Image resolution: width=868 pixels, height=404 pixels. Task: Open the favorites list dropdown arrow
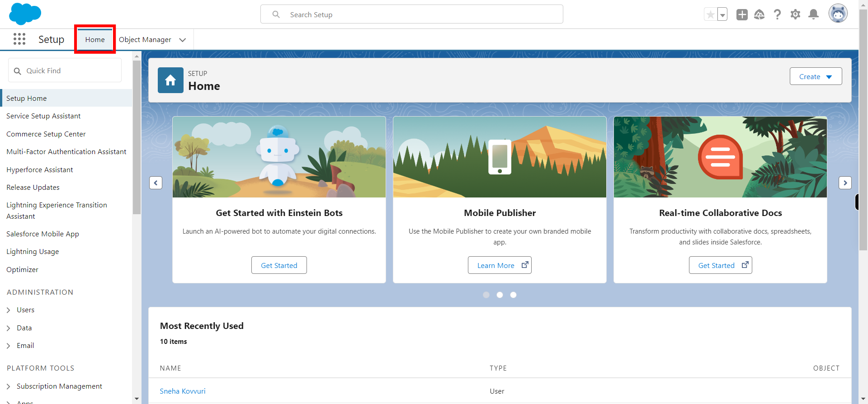tap(722, 14)
